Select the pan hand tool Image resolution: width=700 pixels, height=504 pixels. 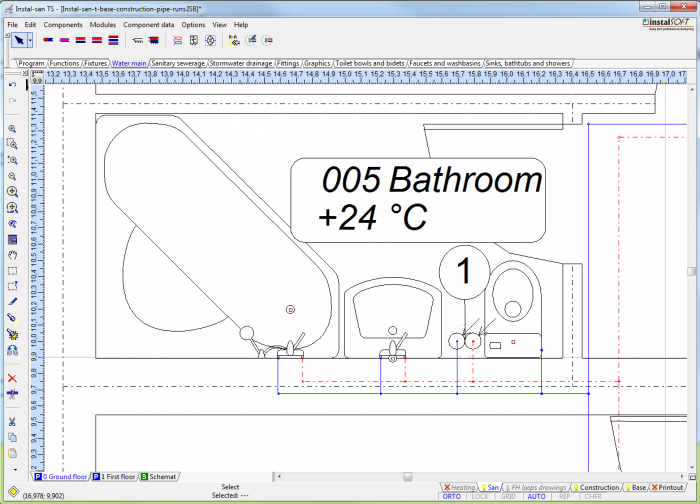click(x=12, y=255)
